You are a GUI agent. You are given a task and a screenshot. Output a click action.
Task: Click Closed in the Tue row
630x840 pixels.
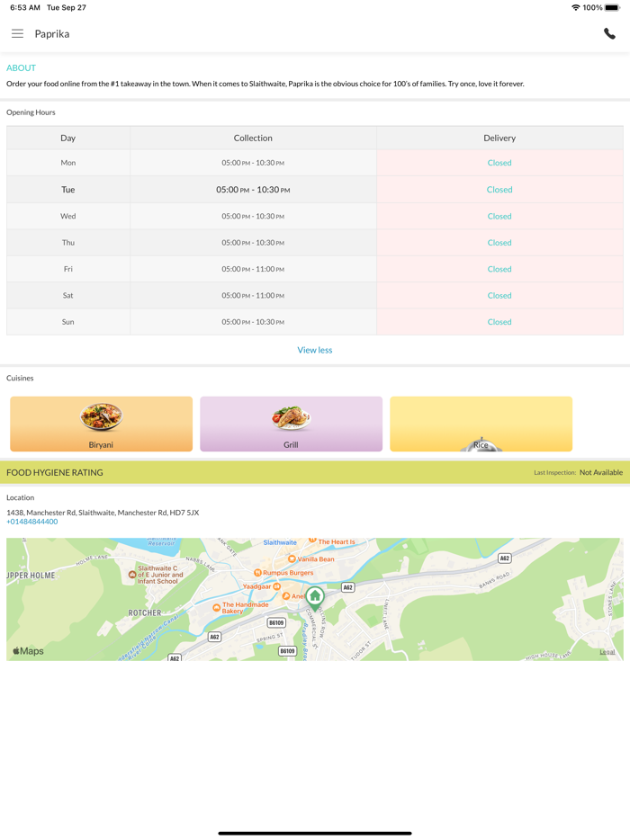(x=499, y=190)
